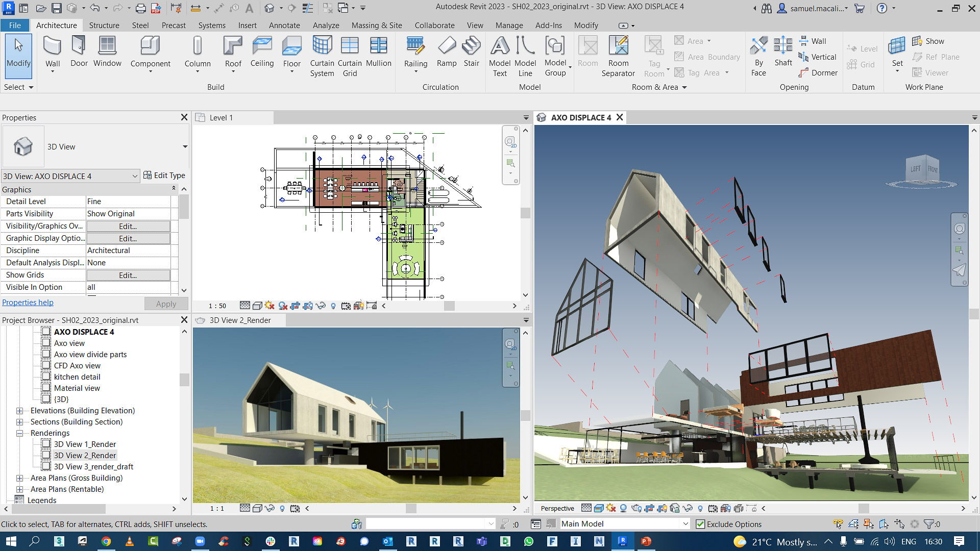This screenshot has height=551, width=980.
Task: Select the 3D View 2_Render tab
Action: coord(239,319)
